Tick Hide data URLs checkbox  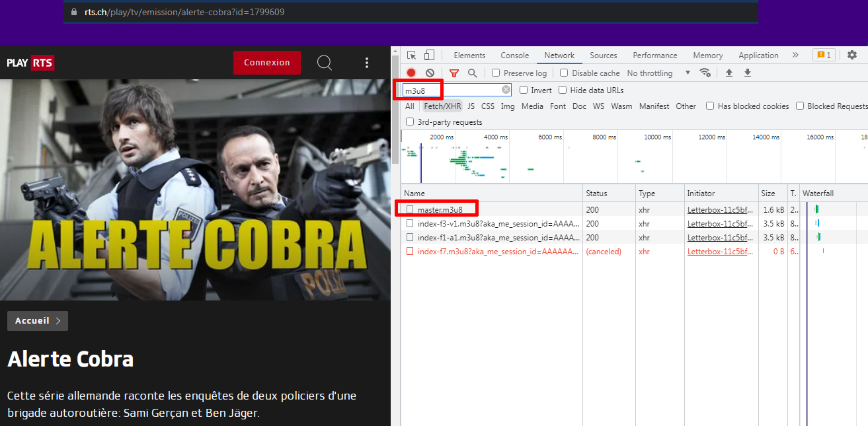point(563,90)
